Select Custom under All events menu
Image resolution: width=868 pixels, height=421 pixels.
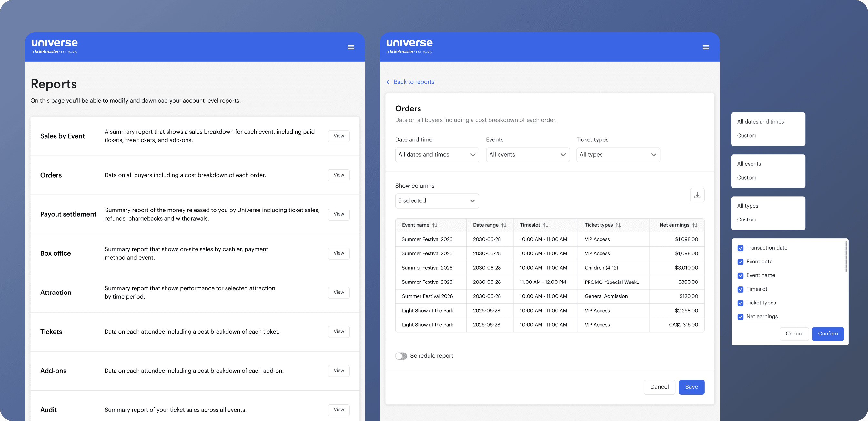746,178
